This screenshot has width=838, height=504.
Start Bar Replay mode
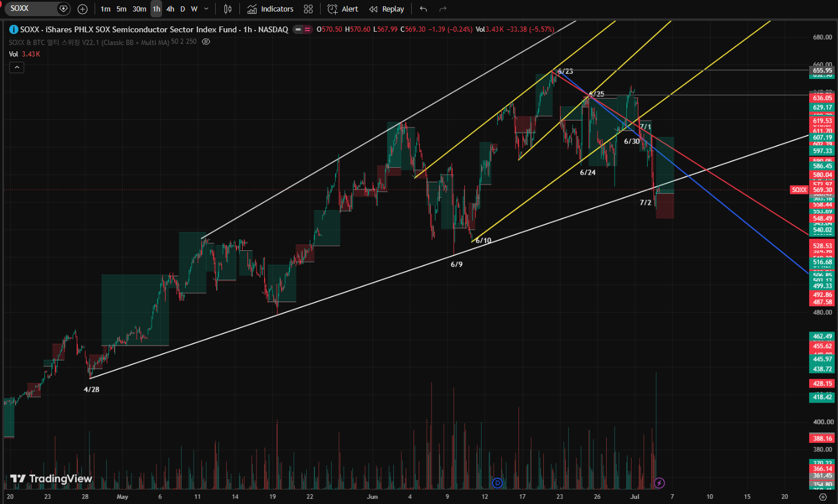(x=386, y=9)
